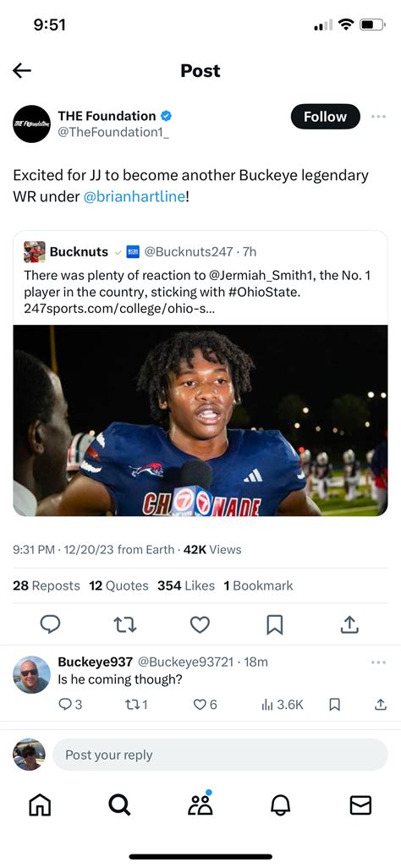The image size is (401, 868).
Task: Open the @brianhartline mention link
Action: (134, 196)
